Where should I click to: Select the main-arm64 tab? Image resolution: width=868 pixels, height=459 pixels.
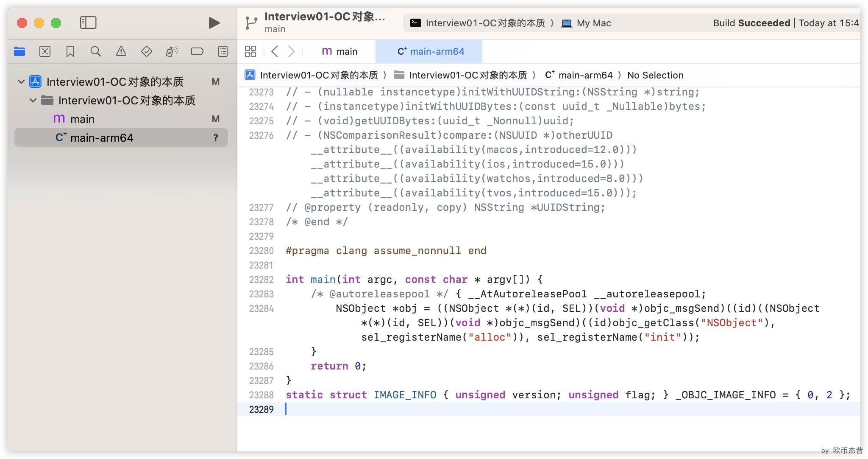pos(430,51)
